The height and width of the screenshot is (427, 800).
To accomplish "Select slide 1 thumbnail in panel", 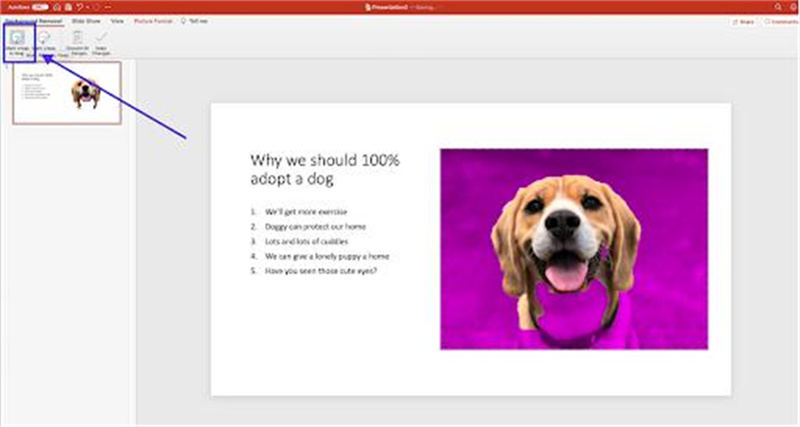I will (x=67, y=93).
